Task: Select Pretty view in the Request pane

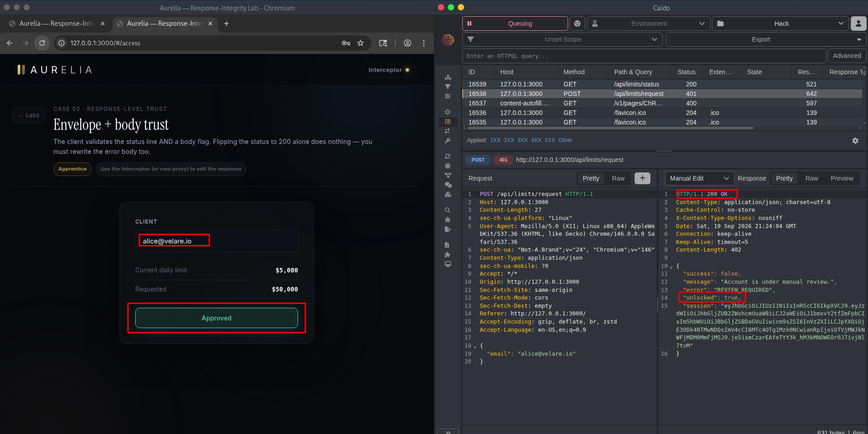Action: (591, 178)
